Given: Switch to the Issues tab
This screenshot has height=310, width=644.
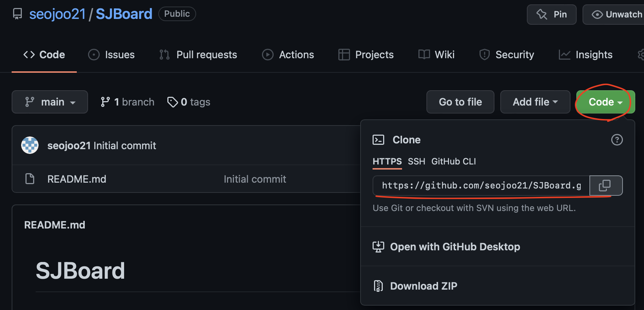Looking at the screenshot, I should click(111, 55).
